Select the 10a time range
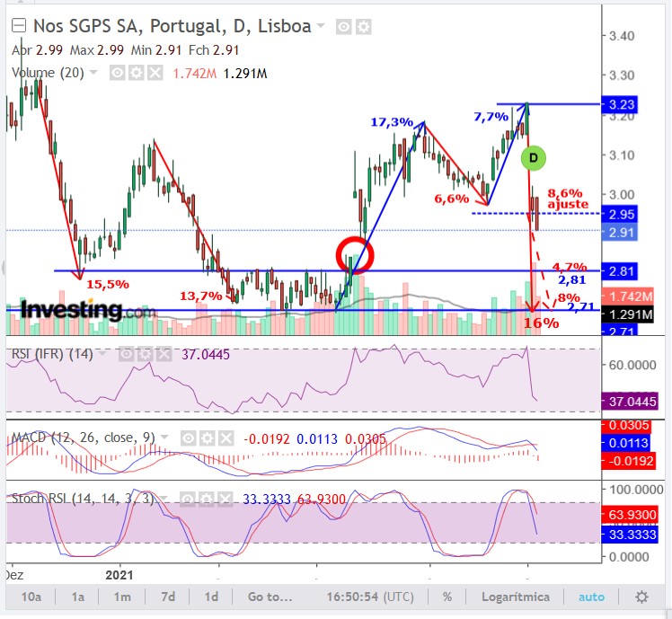Viewport: 672px width, 619px height. coord(31,597)
